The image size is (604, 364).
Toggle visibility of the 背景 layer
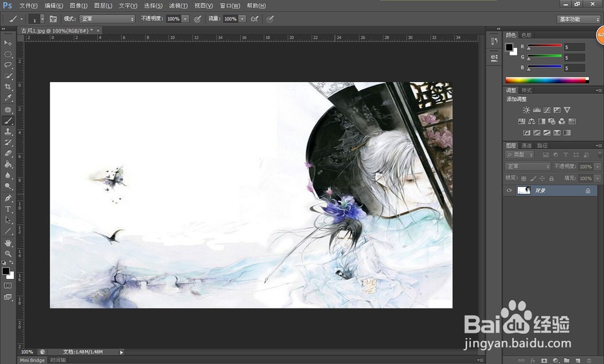(x=509, y=190)
